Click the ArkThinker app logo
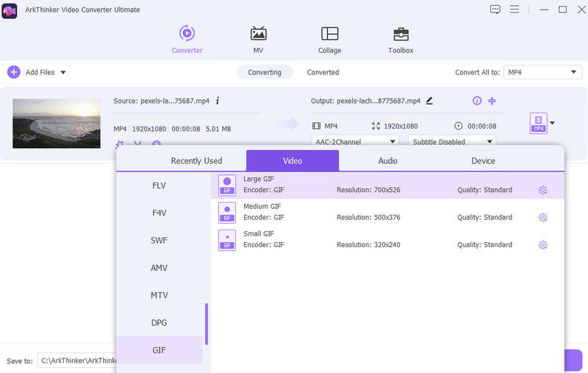 (x=10, y=11)
